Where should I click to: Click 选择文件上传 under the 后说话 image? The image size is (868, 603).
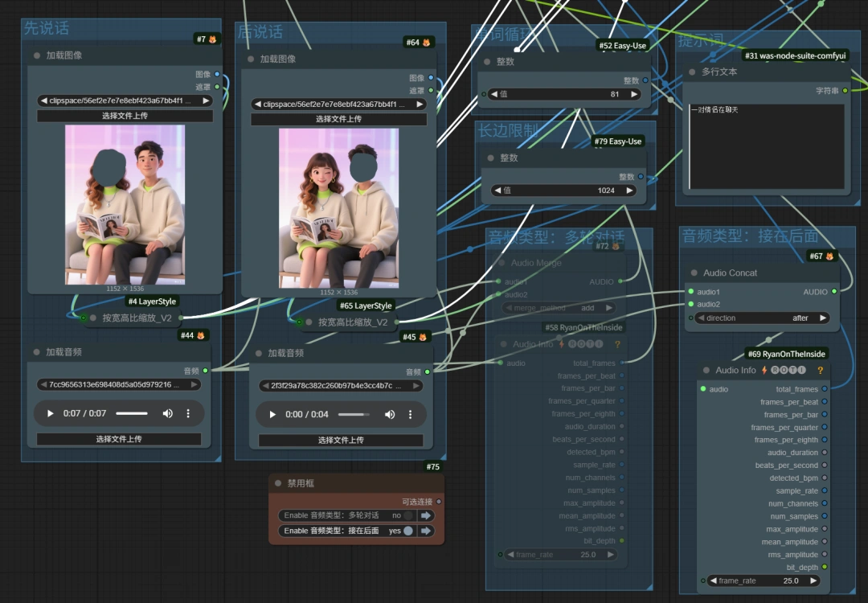pyautogui.click(x=338, y=119)
